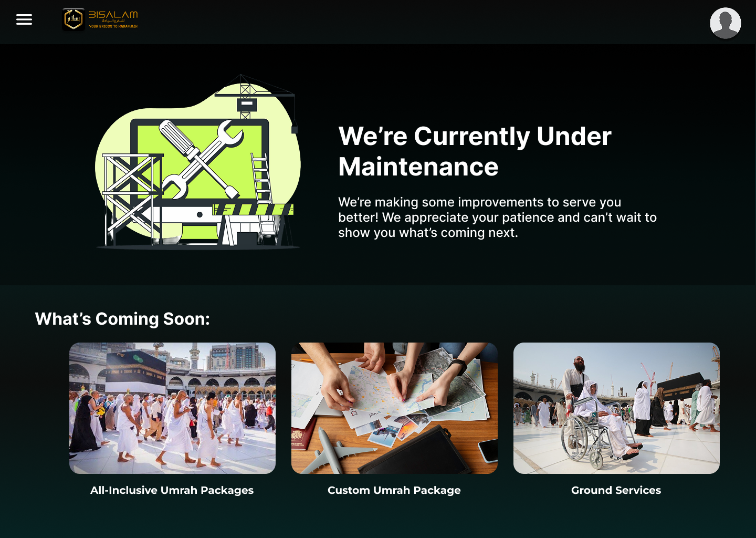The image size is (756, 538).
Task: Select the Custom Umrah Package label
Action: click(x=394, y=490)
